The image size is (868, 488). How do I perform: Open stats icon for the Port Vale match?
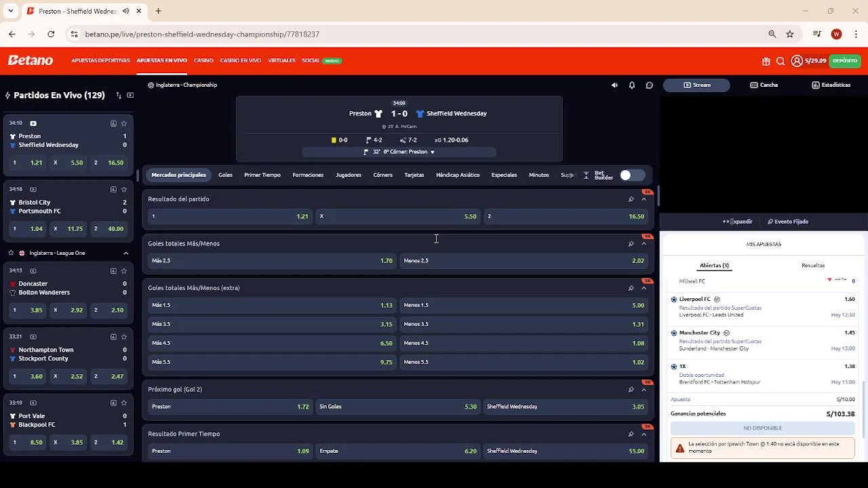tap(113, 403)
